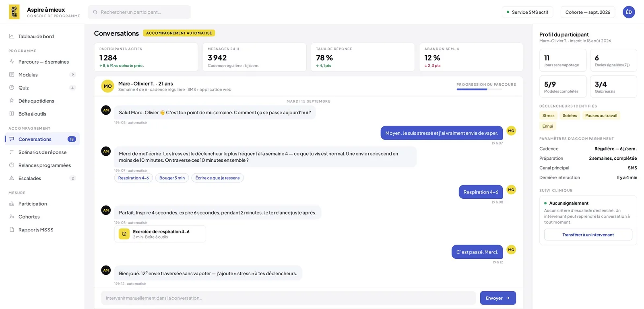Click the Quiz question-mark icon
The height and width of the screenshot is (309, 644).
tap(12, 88)
